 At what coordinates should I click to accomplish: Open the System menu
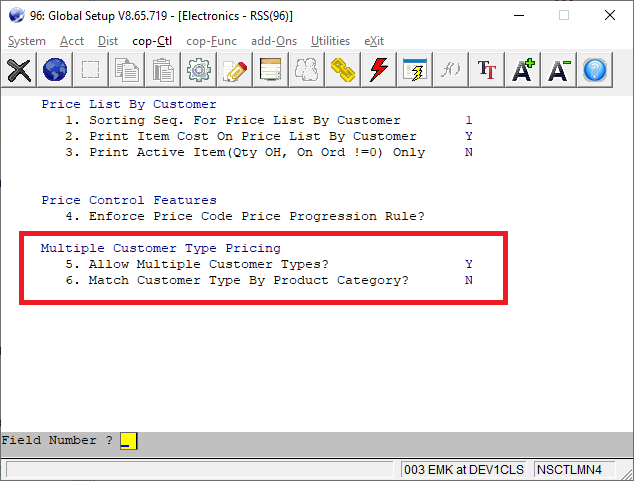(27, 41)
